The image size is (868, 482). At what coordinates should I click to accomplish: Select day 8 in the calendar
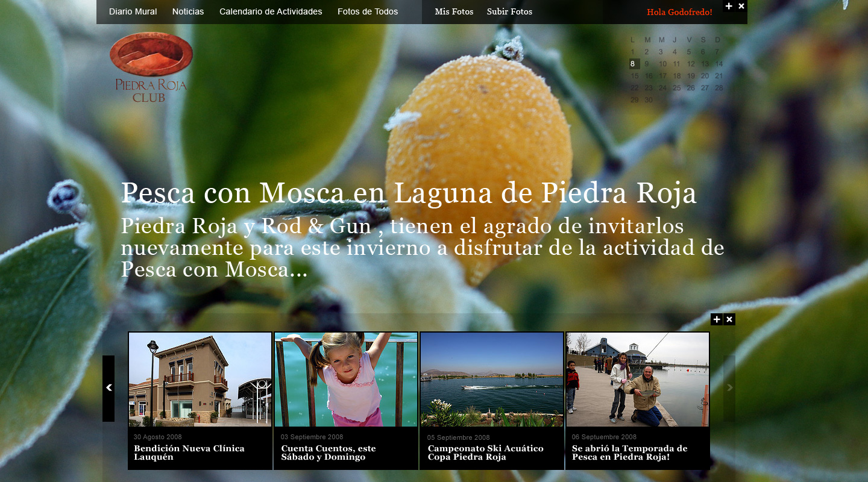[x=633, y=64]
